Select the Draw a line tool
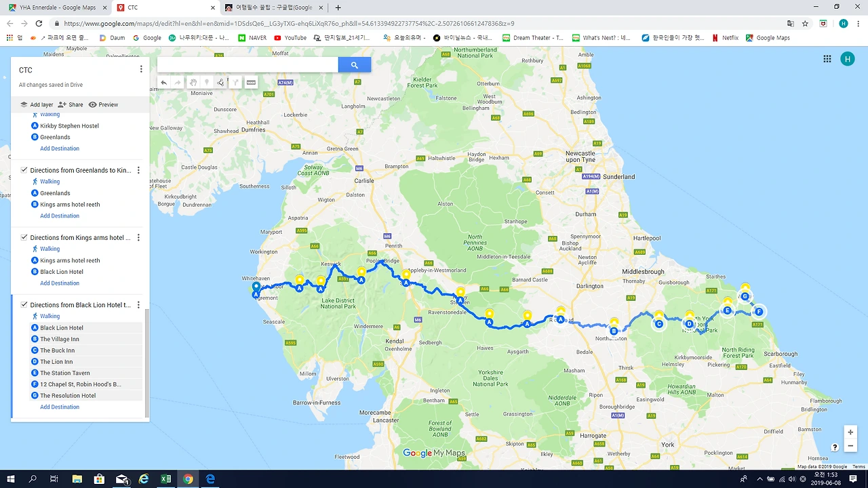Screen dimensions: 868x488 point(220,83)
